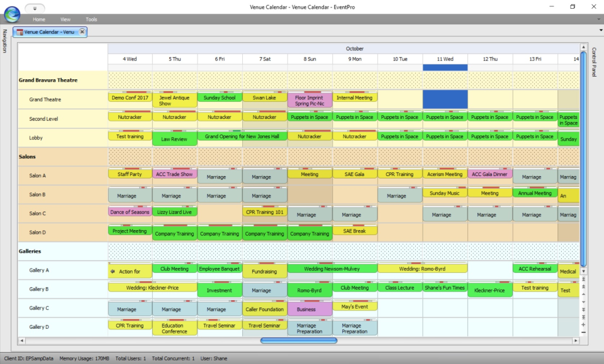604x364 pixels.
Task: Expand the Navigation side panel
Action: coord(4,41)
